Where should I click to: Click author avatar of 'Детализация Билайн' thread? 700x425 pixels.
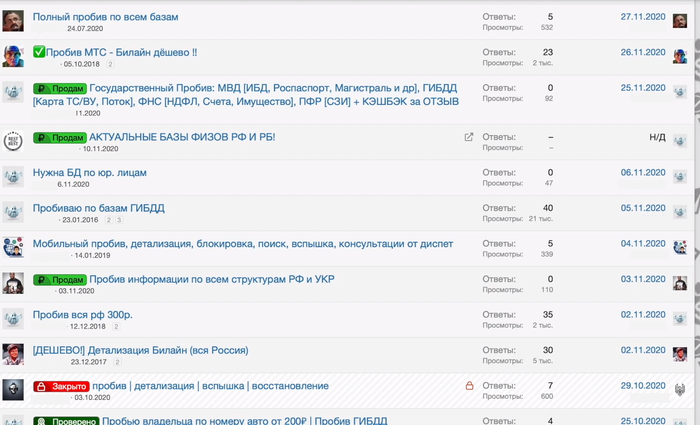click(x=13, y=354)
